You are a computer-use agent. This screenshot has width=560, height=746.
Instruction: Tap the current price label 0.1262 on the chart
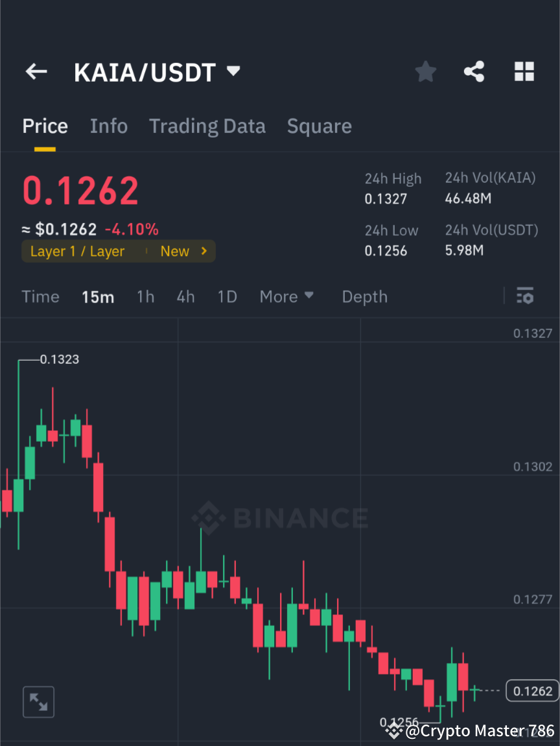(x=532, y=690)
